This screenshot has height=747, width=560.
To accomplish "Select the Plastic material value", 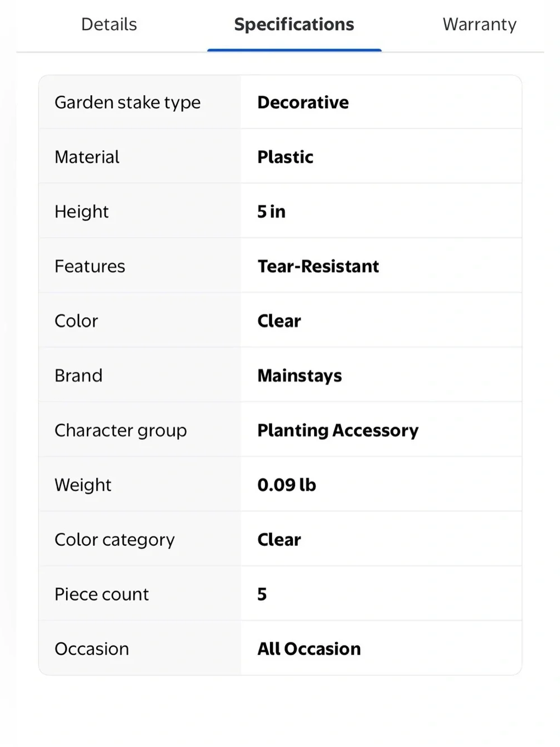I will point(285,157).
